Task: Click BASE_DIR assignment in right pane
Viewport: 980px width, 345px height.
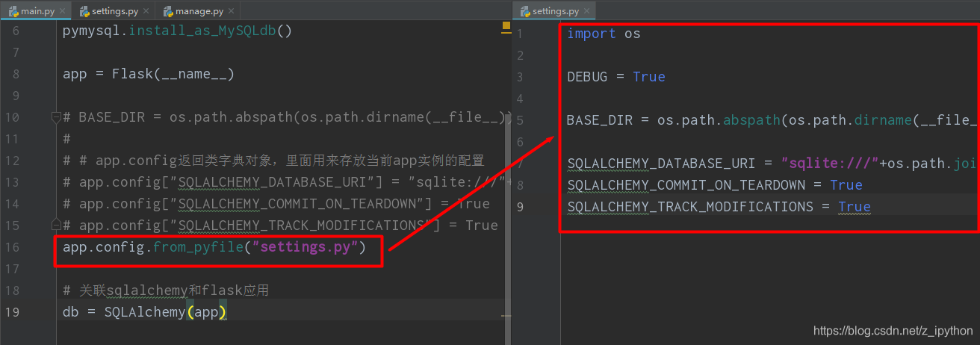Action: (x=772, y=120)
